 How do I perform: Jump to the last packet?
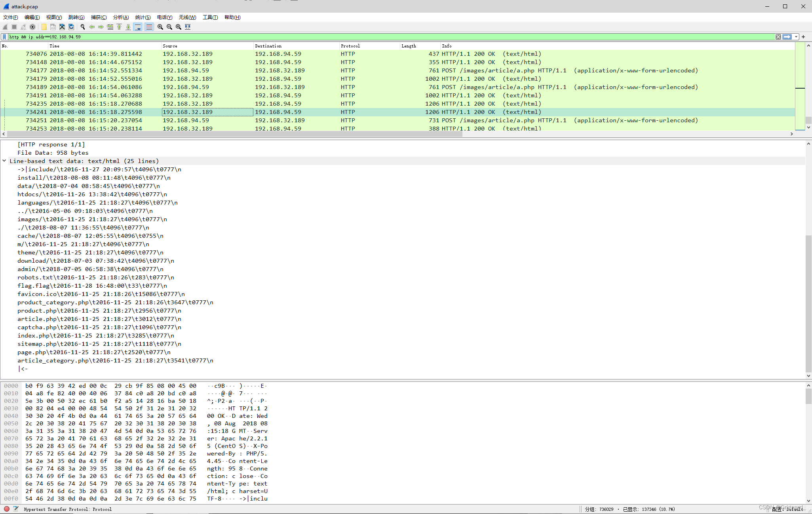pos(128,27)
